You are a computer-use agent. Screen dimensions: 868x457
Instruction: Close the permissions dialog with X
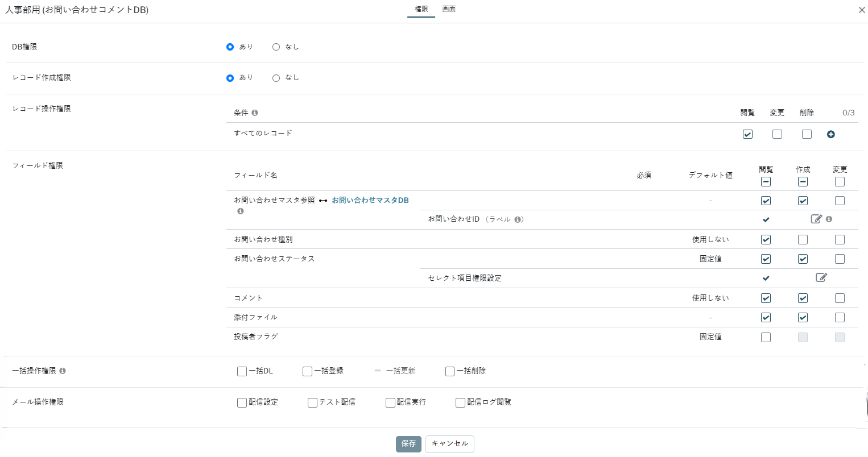pos(861,10)
